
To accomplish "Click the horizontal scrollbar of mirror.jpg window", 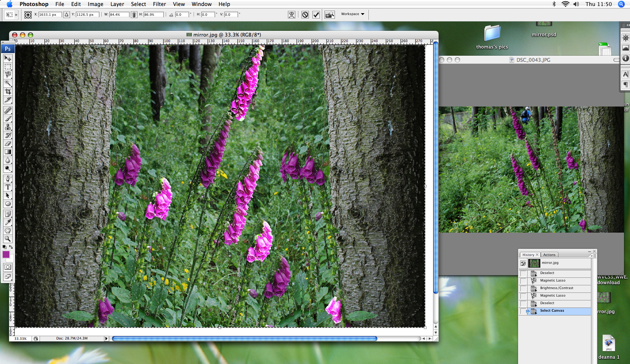I will tap(245, 338).
